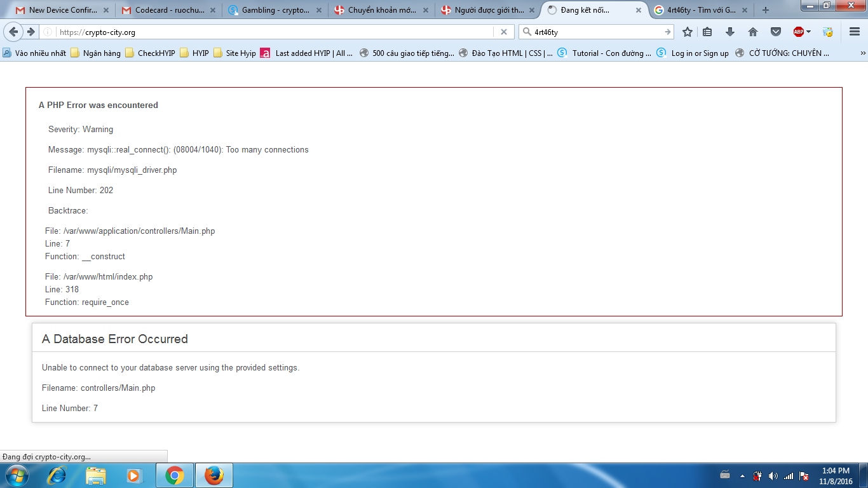Close the Codecard tab
The image size is (868, 488).
coord(213,10)
